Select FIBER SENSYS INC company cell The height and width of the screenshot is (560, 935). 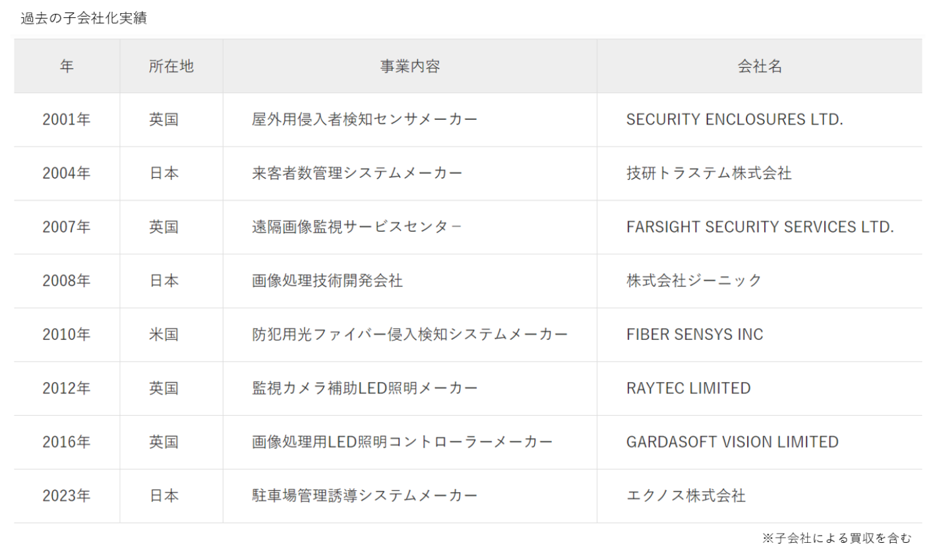click(694, 334)
